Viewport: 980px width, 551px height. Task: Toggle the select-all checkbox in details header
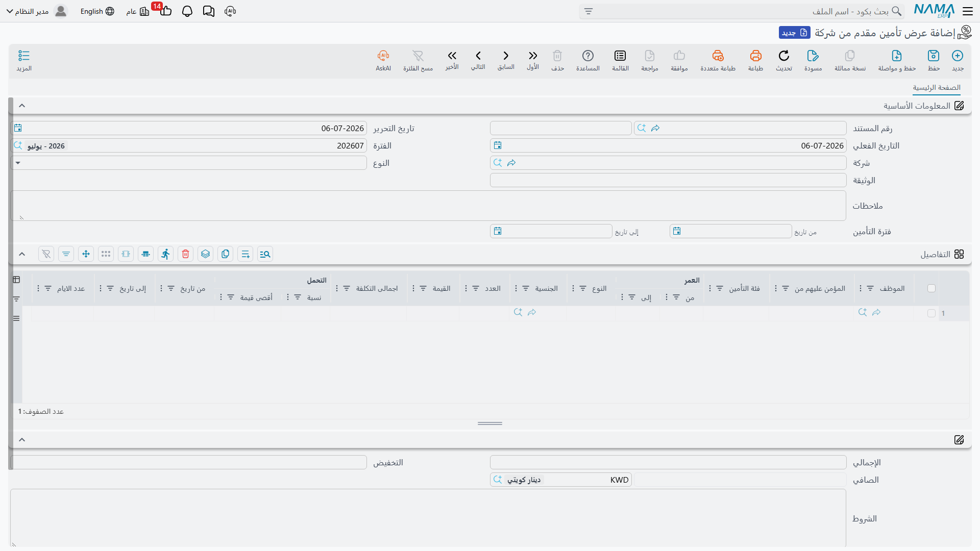(932, 288)
